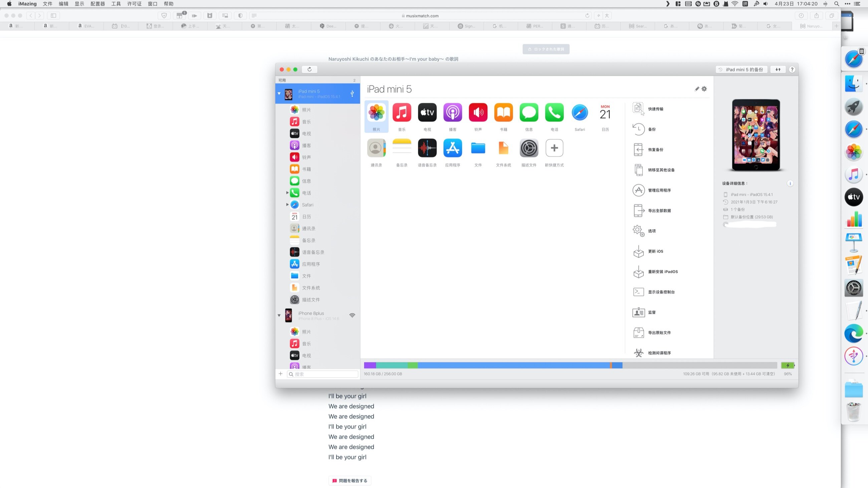The width and height of the screenshot is (868, 488).
Task: Click 管理应用程序 action
Action: click(652, 190)
